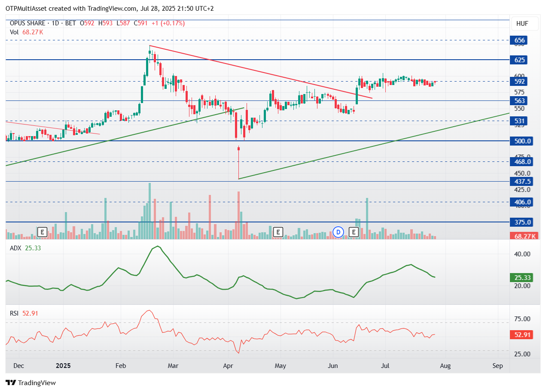Click the 500.0 support level label
Image resolution: width=546 pixels, height=392 pixels.
(522, 141)
